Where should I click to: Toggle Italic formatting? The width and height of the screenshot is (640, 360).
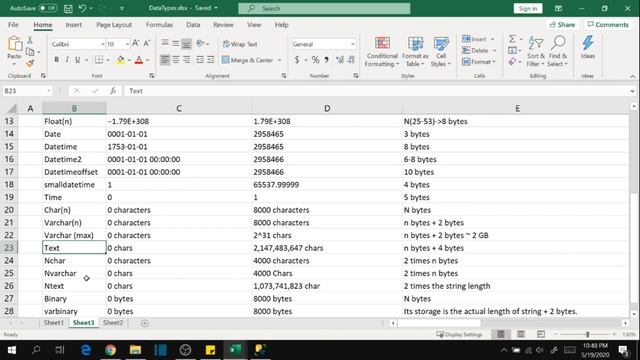point(67,60)
